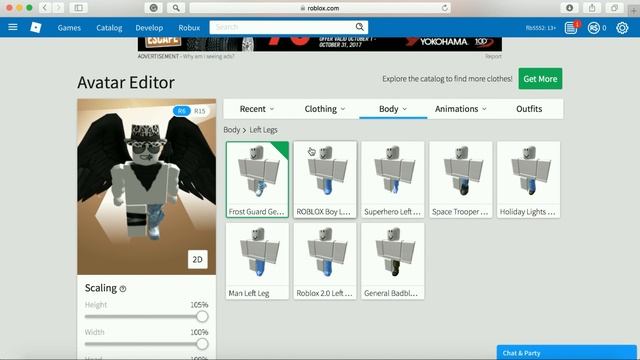
Task: Select the Superhero Left leg item
Action: click(x=393, y=180)
